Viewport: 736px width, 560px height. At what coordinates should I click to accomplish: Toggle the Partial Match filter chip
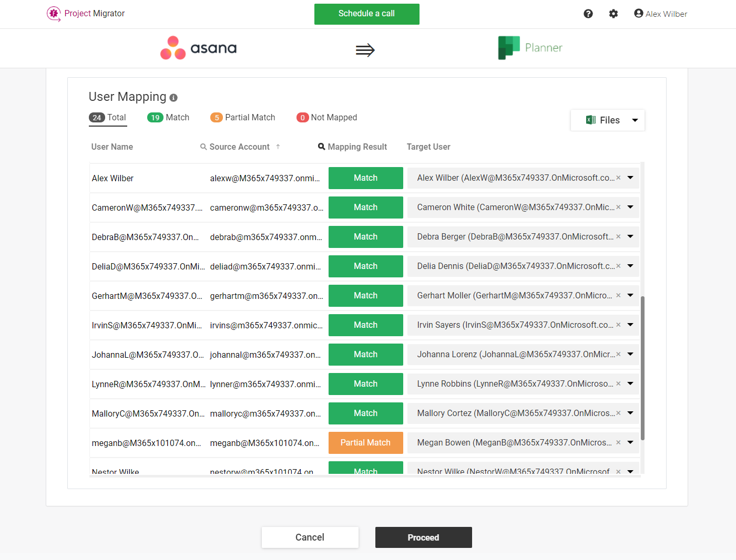click(242, 117)
